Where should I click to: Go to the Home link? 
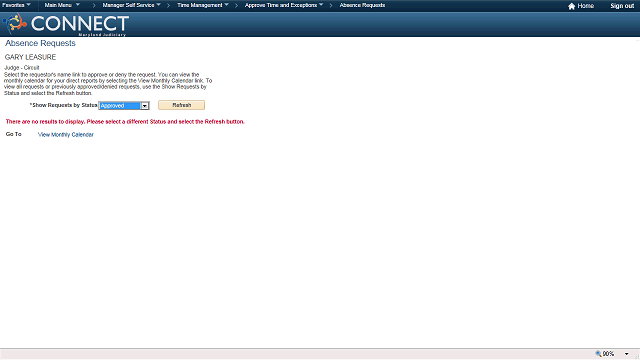tap(585, 6)
